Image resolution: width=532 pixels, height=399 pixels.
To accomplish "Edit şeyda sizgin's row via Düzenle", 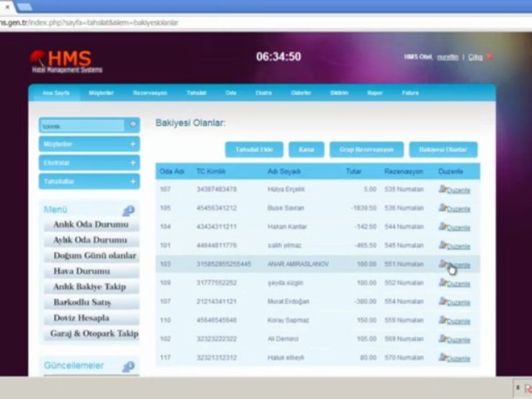I will click(x=454, y=283).
